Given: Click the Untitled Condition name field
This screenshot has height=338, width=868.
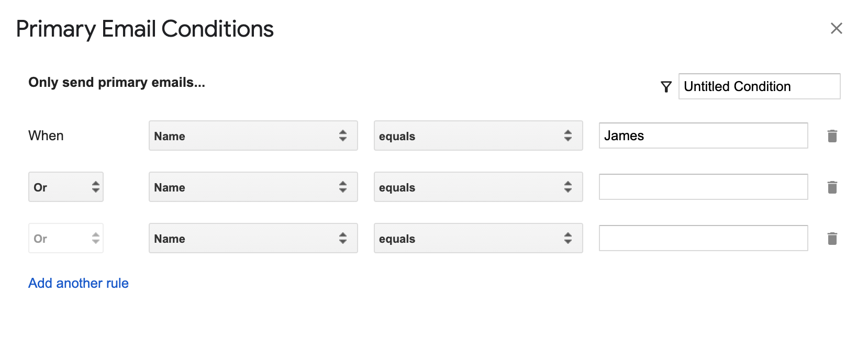Looking at the screenshot, I should tap(759, 86).
